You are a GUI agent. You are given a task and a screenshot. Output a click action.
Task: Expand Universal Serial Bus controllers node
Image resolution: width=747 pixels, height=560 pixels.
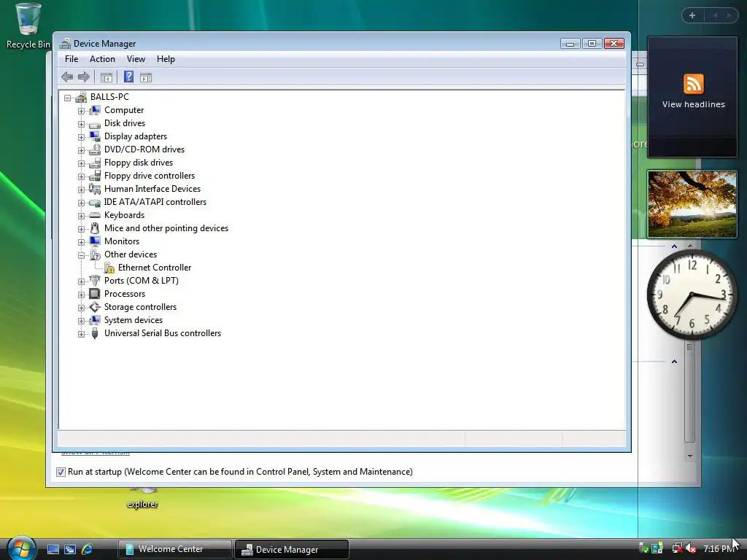[x=82, y=334]
